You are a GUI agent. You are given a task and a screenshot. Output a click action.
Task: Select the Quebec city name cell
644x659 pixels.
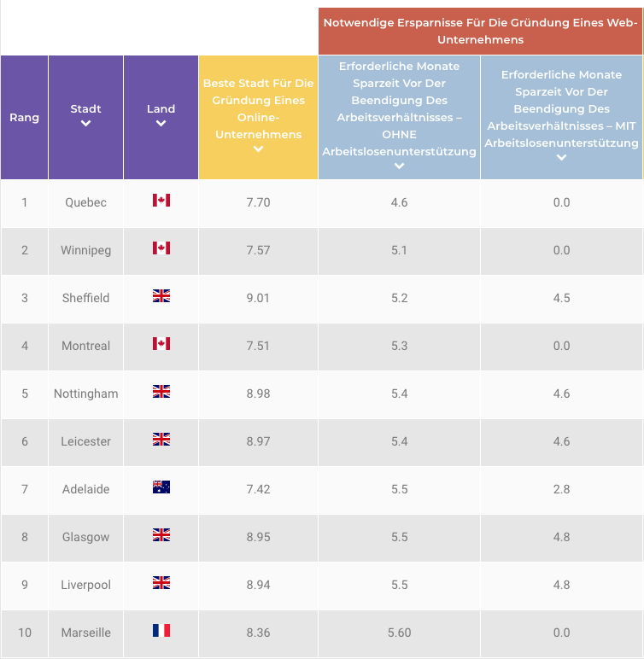(x=85, y=202)
